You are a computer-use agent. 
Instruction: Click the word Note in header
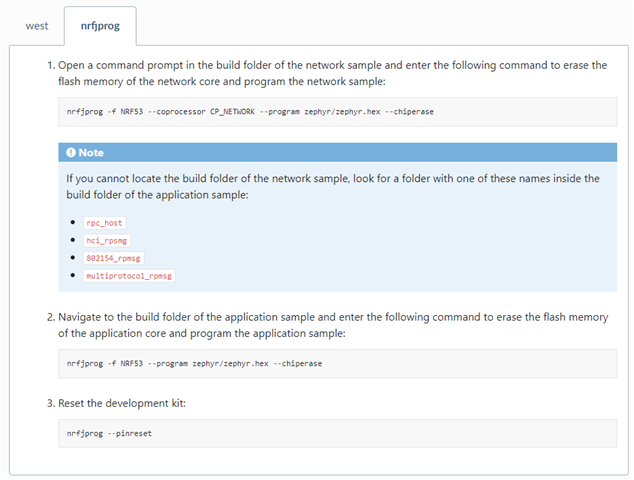[x=91, y=152]
